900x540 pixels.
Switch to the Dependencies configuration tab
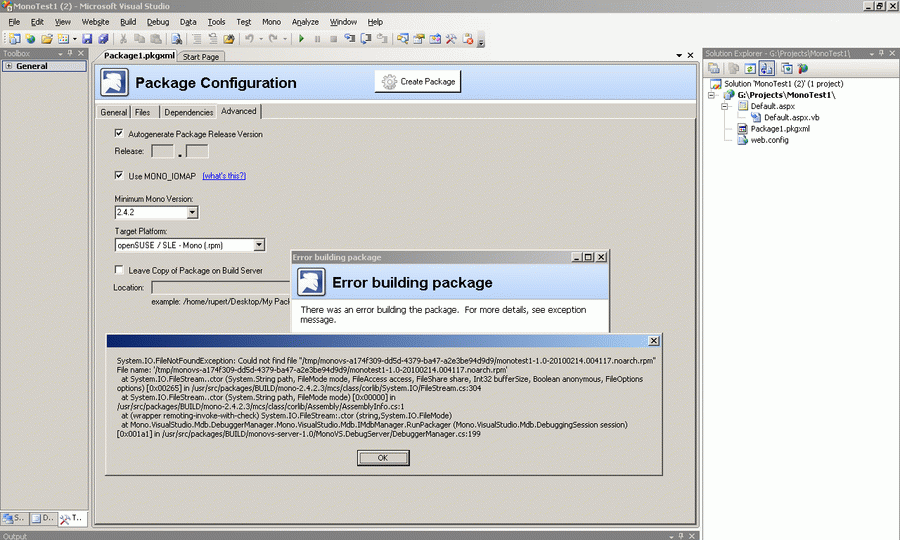click(189, 112)
